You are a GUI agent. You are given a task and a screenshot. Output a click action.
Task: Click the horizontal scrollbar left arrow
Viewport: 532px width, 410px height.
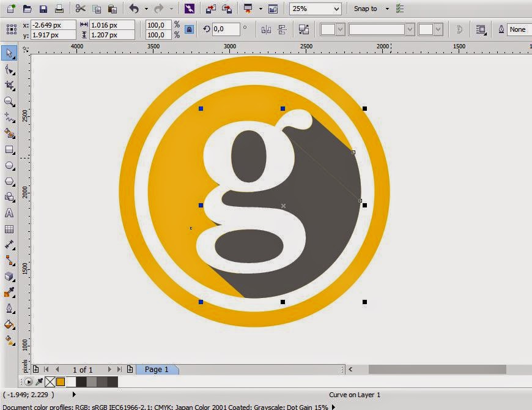(350, 369)
